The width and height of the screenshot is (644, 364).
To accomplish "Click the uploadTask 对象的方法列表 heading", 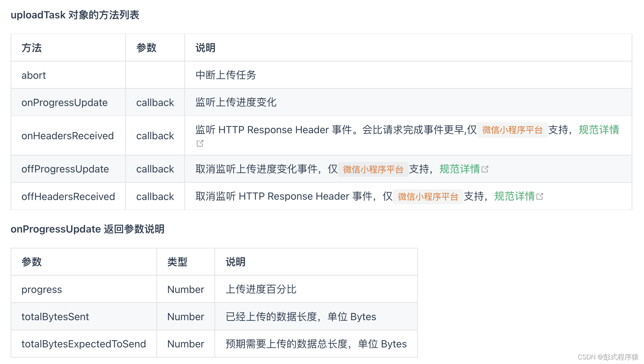I will [75, 15].
